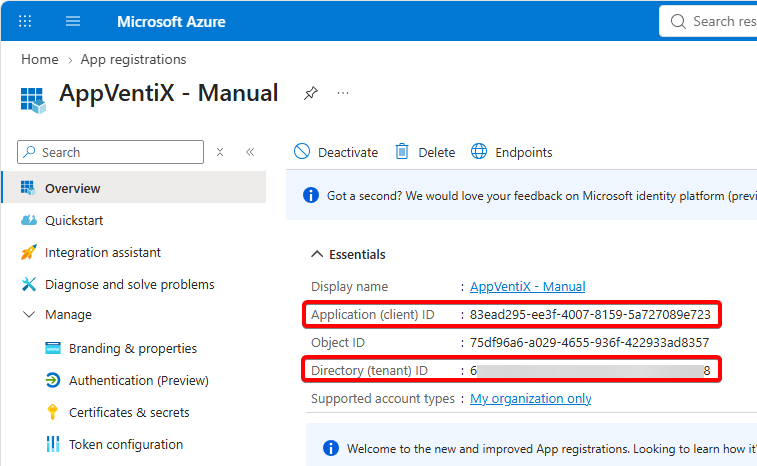
Task: Click the Essentials heading
Action: 357,254
